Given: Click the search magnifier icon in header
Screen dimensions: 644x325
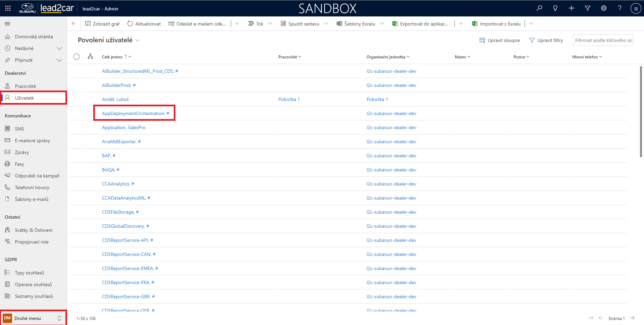Looking at the screenshot, I should click(x=539, y=8).
